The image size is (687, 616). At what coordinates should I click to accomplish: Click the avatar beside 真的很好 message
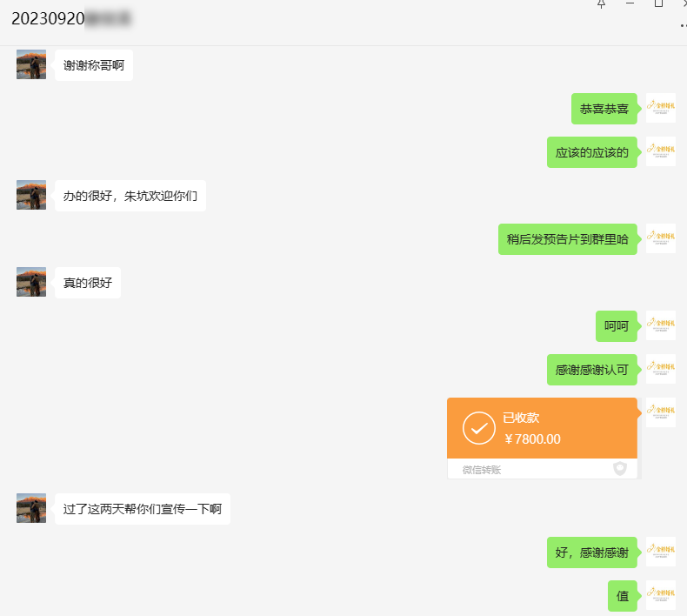31,282
